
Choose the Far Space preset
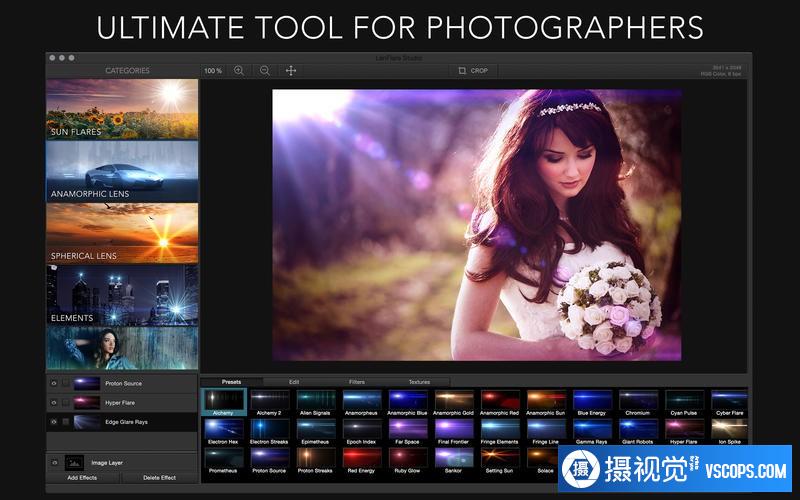click(x=407, y=432)
